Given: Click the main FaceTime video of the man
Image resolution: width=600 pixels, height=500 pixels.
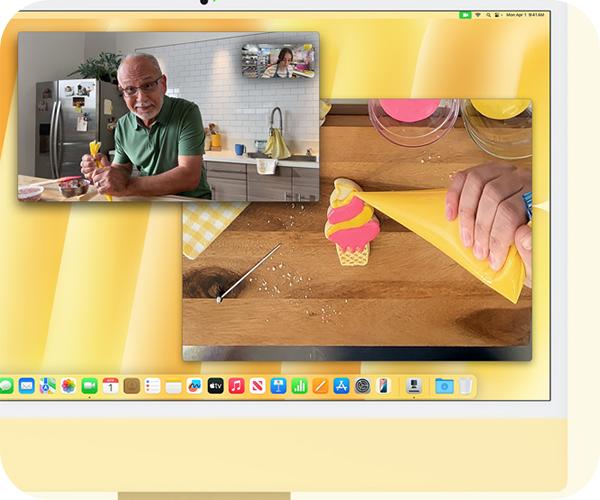Looking at the screenshot, I should tap(168, 116).
